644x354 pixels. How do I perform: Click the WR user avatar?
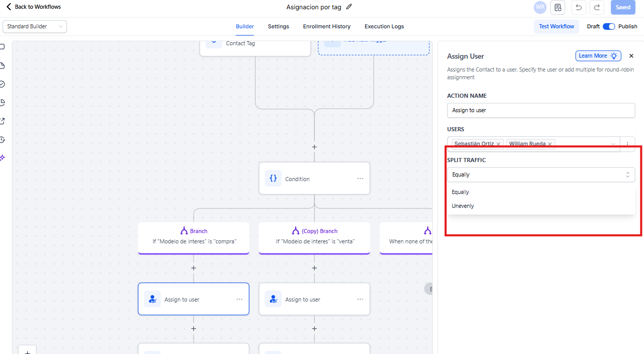[540, 7]
